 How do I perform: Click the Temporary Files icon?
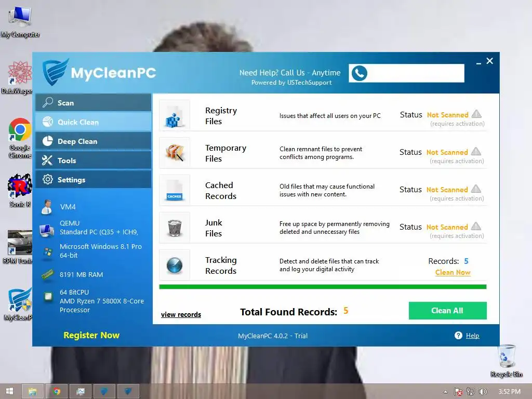point(175,153)
